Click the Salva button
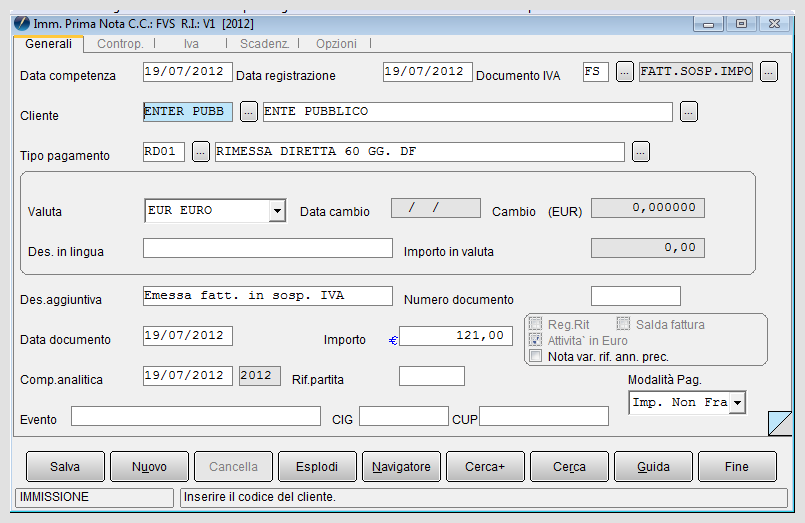Image resolution: width=805 pixels, height=523 pixels. coord(65,467)
